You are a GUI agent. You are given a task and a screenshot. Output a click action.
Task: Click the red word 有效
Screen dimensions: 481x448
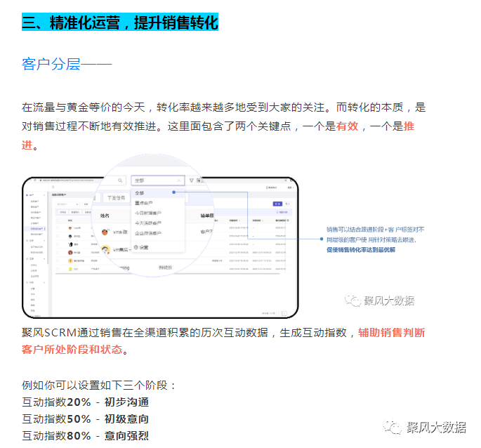(347, 126)
